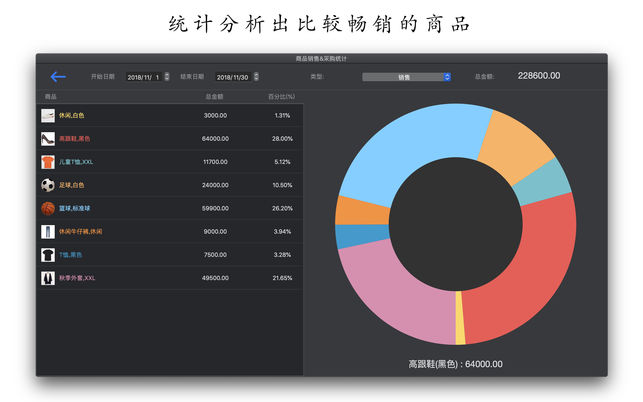Click the 3000.00 amount cell
Image resolution: width=643 pixels, height=402 pixels.
(215, 116)
